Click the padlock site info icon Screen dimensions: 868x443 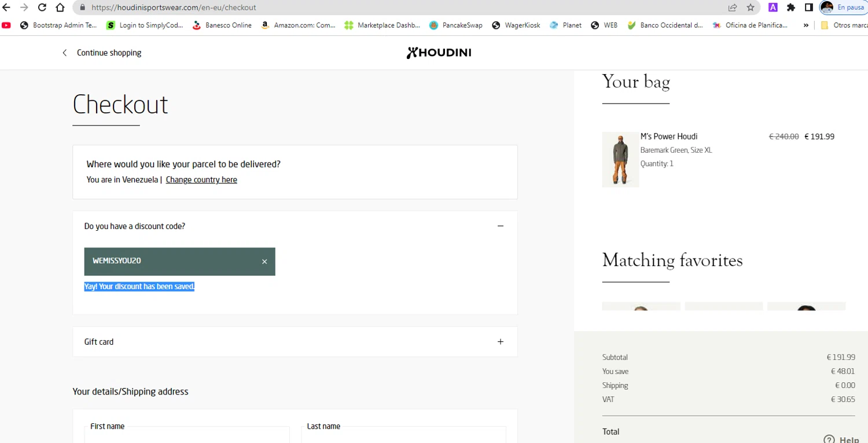tap(82, 8)
